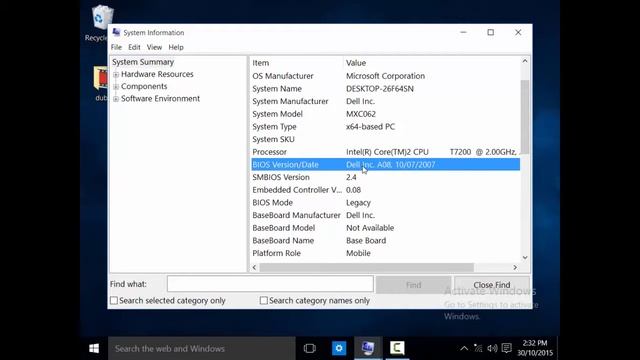640x360 pixels.
Task: Open the File menu
Action: [116, 47]
